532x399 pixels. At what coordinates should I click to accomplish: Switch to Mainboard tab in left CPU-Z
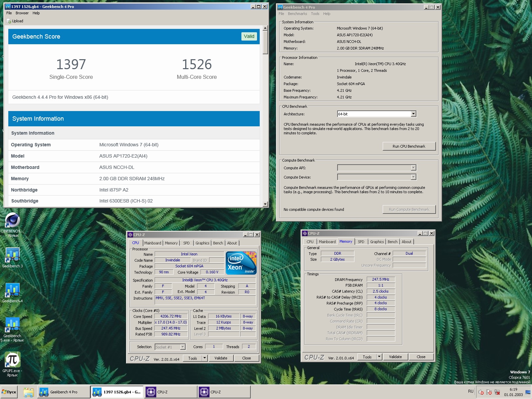pyautogui.click(x=153, y=243)
